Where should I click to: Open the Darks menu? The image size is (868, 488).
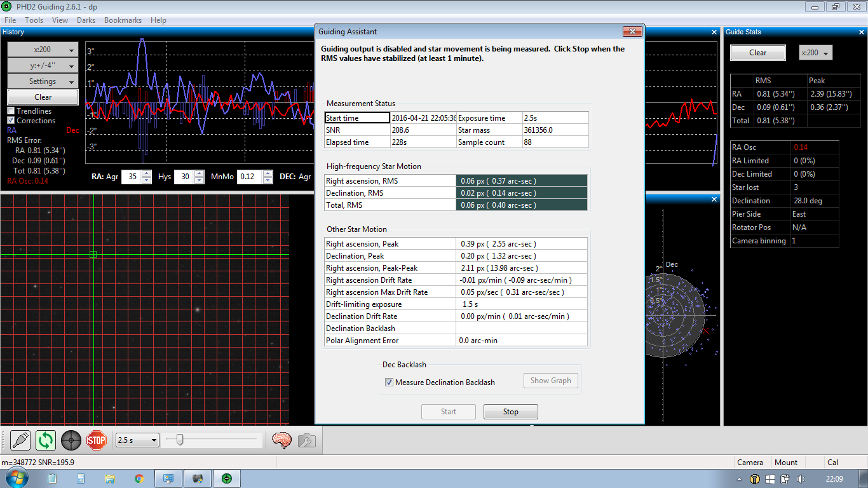pyautogui.click(x=86, y=20)
